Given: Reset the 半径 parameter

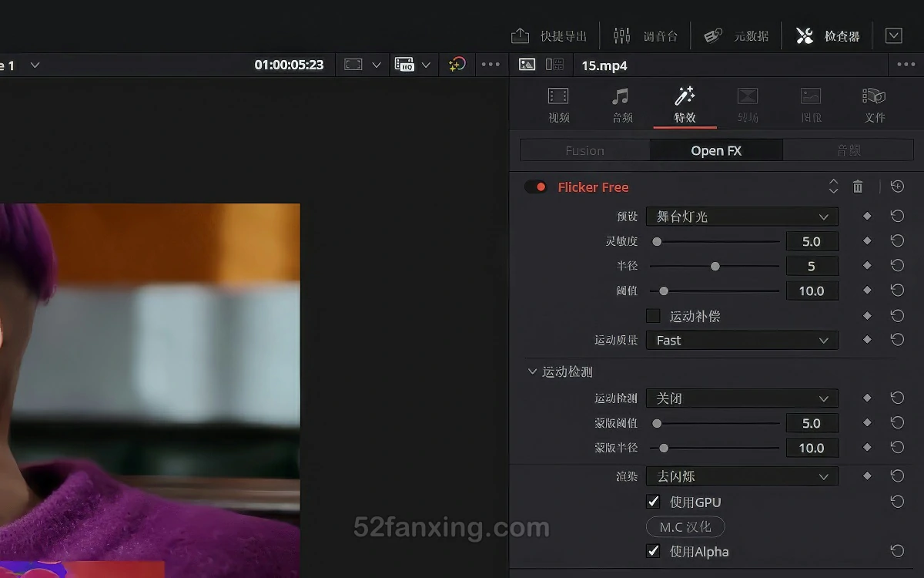Looking at the screenshot, I should pyautogui.click(x=897, y=266).
